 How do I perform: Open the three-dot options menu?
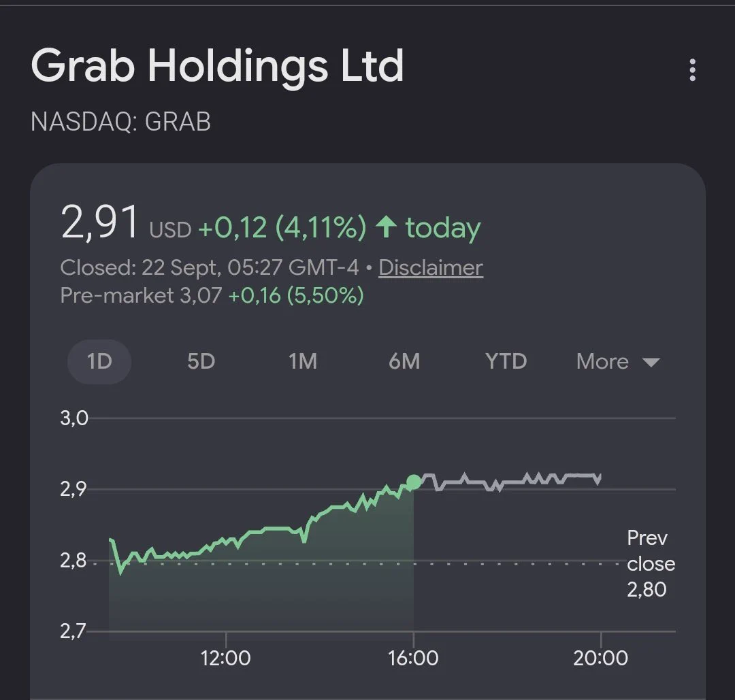pos(692,70)
